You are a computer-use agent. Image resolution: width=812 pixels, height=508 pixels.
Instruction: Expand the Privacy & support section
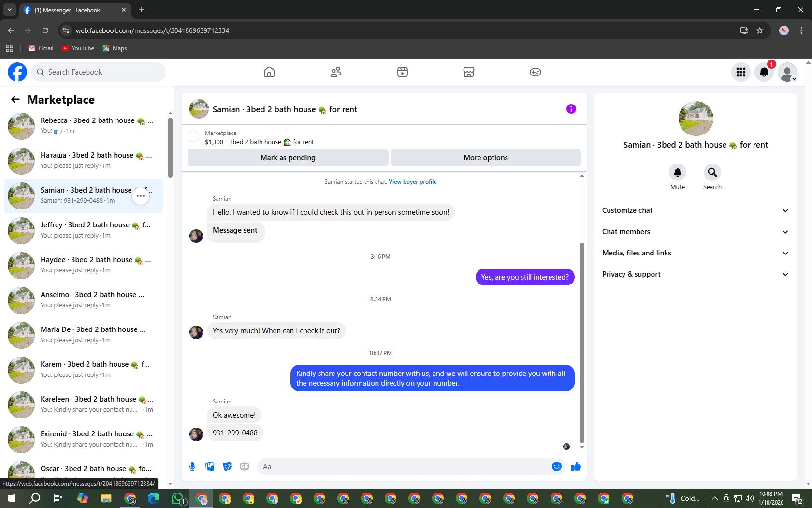pos(695,274)
